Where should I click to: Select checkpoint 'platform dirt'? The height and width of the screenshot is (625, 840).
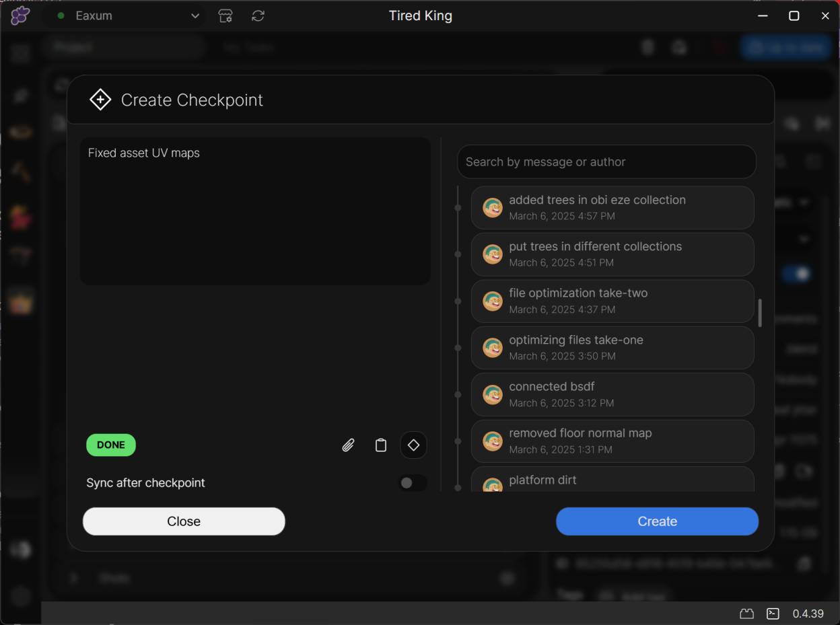coord(612,479)
